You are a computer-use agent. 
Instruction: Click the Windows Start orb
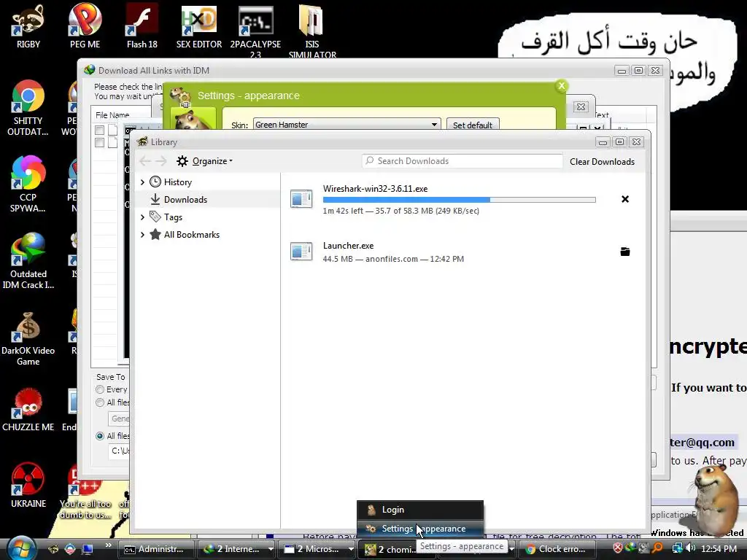point(20,548)
